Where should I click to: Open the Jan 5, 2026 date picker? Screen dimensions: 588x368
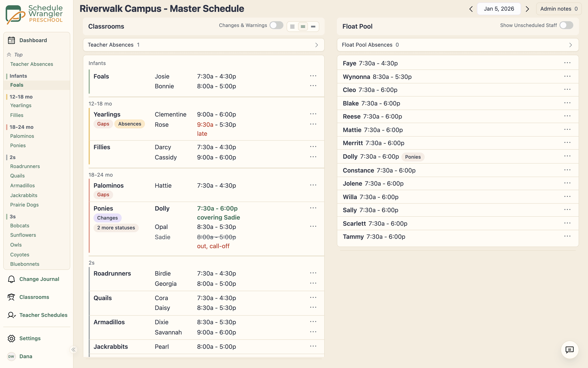[499, 9]
